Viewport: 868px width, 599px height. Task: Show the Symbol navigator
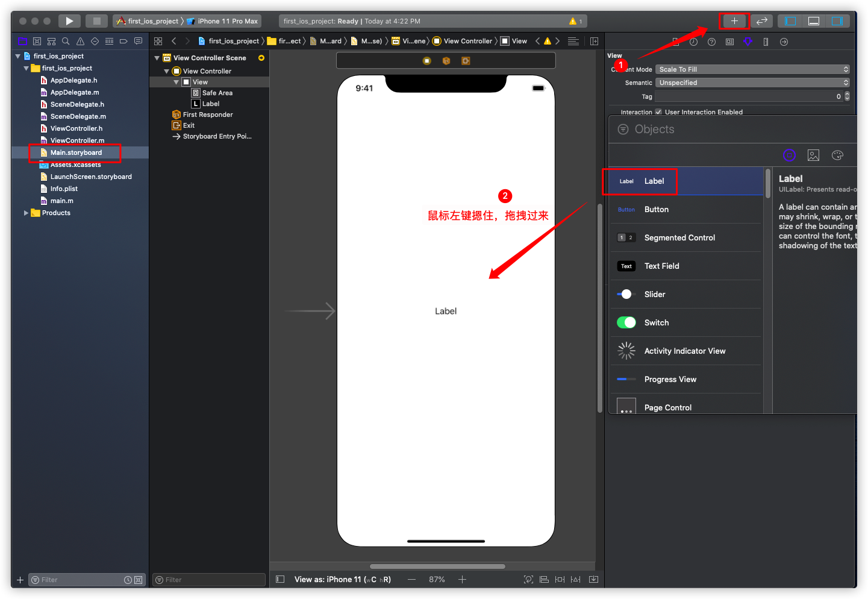tap(51, 42)
